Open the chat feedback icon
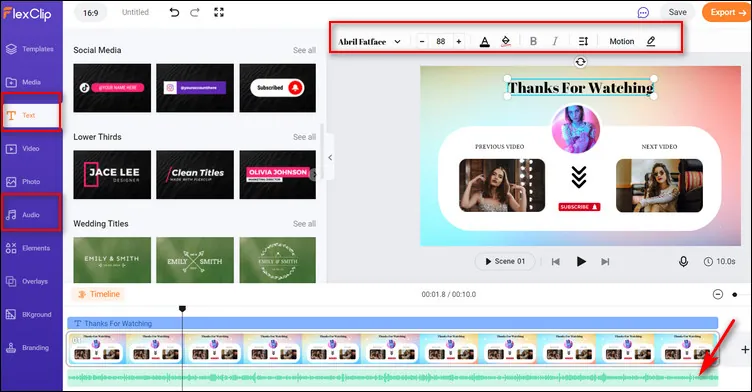Screen dimensions: 752x392 [x=643, y=12]
